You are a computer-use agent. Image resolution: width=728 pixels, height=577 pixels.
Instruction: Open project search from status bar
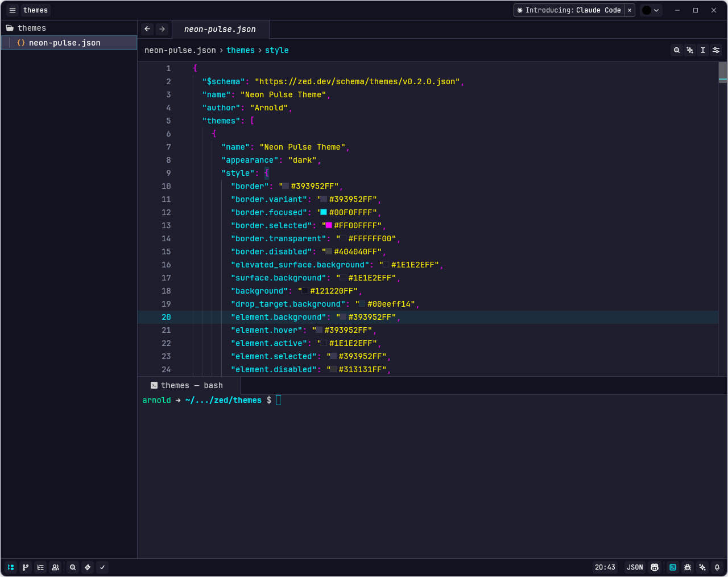tap(73, 567)
